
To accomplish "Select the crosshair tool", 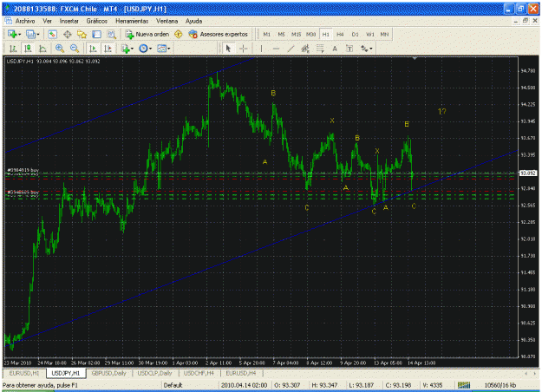I will pyautogui.click(x=244, y=49).
